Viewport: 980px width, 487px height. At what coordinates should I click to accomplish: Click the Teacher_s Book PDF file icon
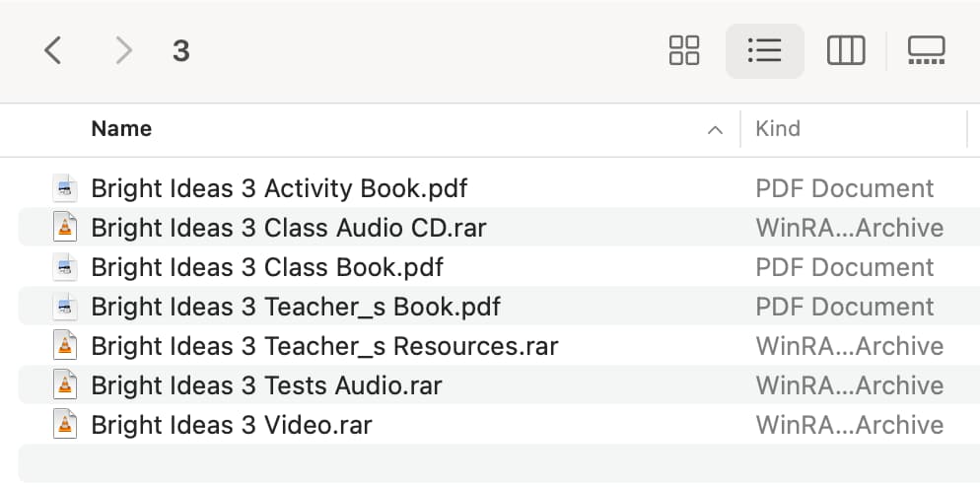coord(65,307)
